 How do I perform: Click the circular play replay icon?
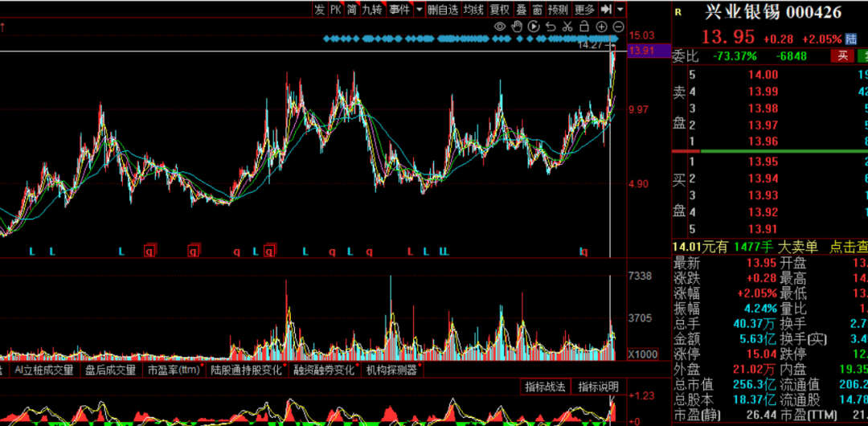534,27
